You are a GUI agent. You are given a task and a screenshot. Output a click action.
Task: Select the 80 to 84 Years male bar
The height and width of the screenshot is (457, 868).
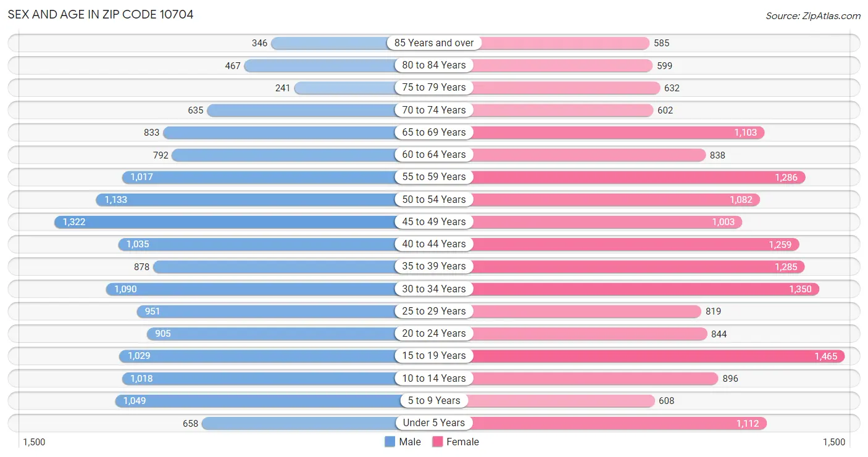[320, 65]
